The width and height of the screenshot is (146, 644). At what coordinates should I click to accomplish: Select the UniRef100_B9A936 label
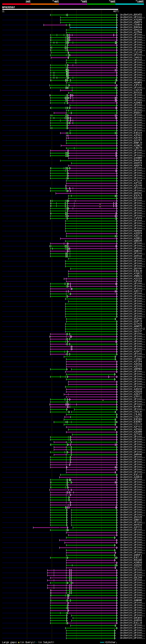point(131,161)
